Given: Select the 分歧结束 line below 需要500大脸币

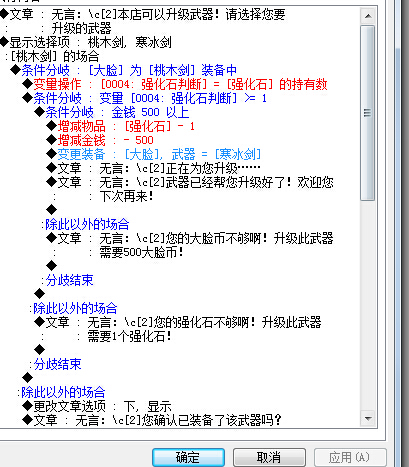Looking at the screenshot, I should coord(67,280).
